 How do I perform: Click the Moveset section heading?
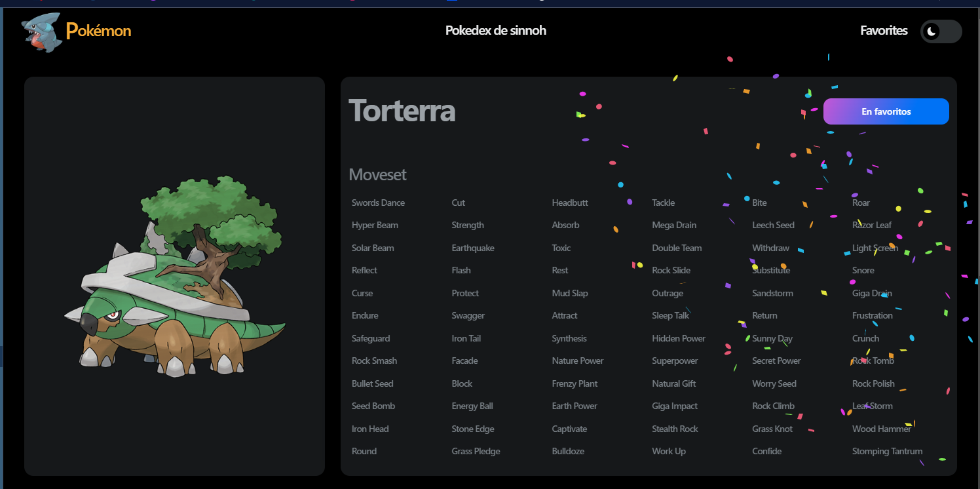(377, 175)
